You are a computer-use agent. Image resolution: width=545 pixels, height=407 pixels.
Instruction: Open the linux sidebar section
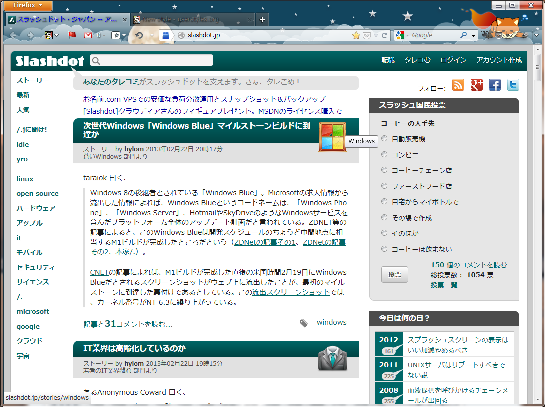click(25, 179)
